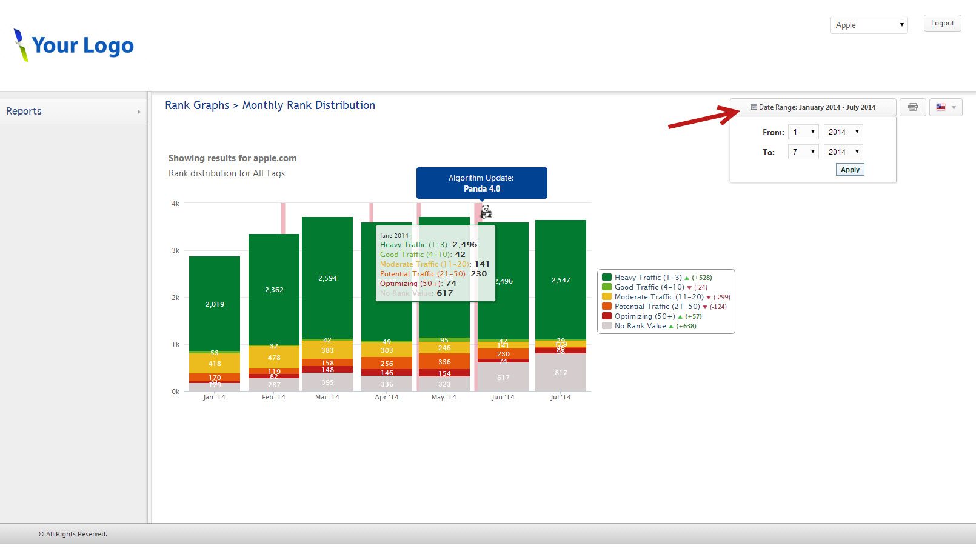Click the Apply button
Viewport: 976px width, 560px height.
coord(849,170)
